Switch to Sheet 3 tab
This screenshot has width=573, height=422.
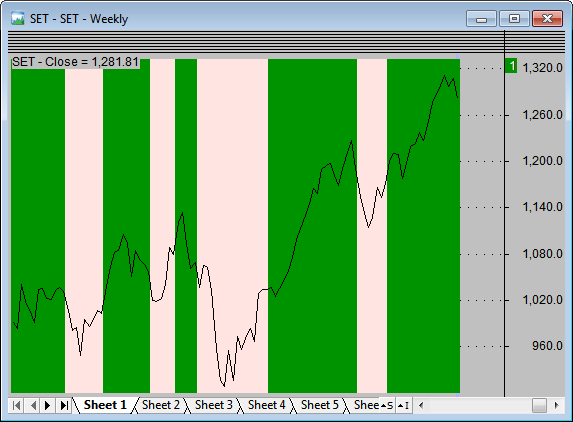pyautogui.click(x=213, y=405)
